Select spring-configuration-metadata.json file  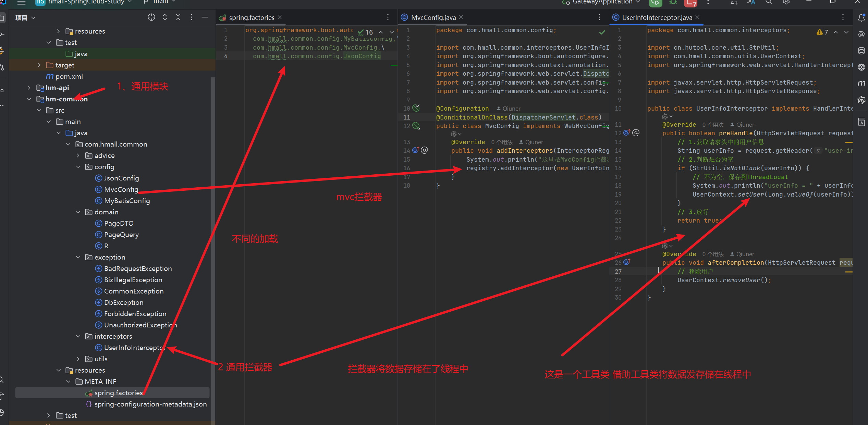[150, 404]
